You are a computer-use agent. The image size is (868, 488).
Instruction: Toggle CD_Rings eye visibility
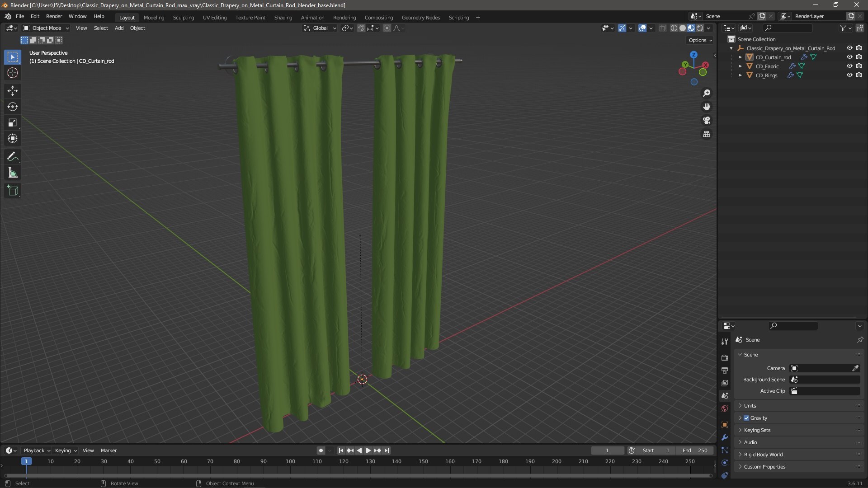(849, 75)
